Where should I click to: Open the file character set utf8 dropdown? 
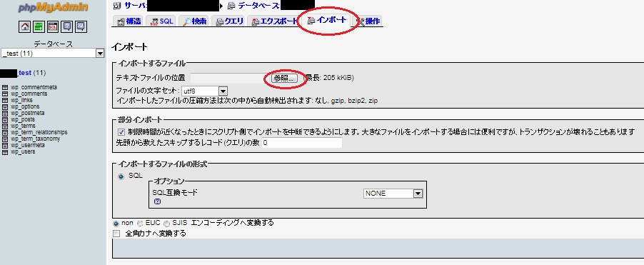pos(204,91)
